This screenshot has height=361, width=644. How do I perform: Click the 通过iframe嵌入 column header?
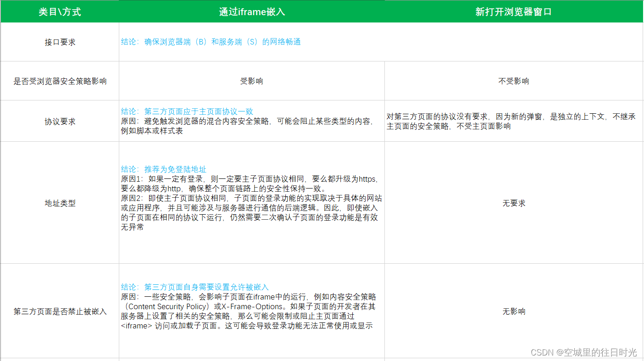[252, 12]
